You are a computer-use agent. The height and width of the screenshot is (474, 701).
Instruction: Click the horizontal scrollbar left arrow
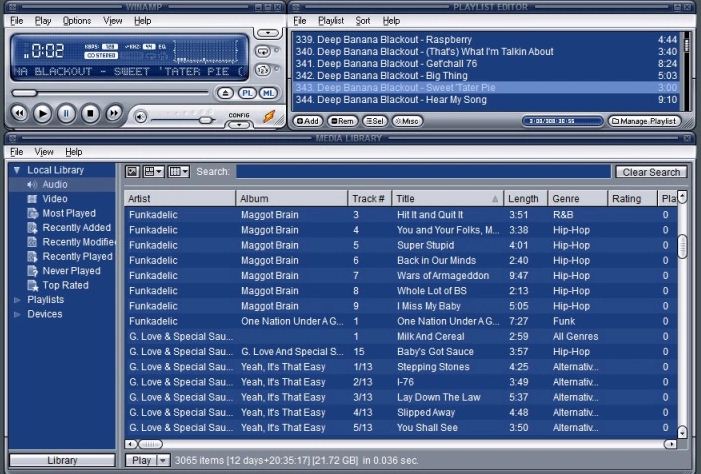(x=131, y=444)
